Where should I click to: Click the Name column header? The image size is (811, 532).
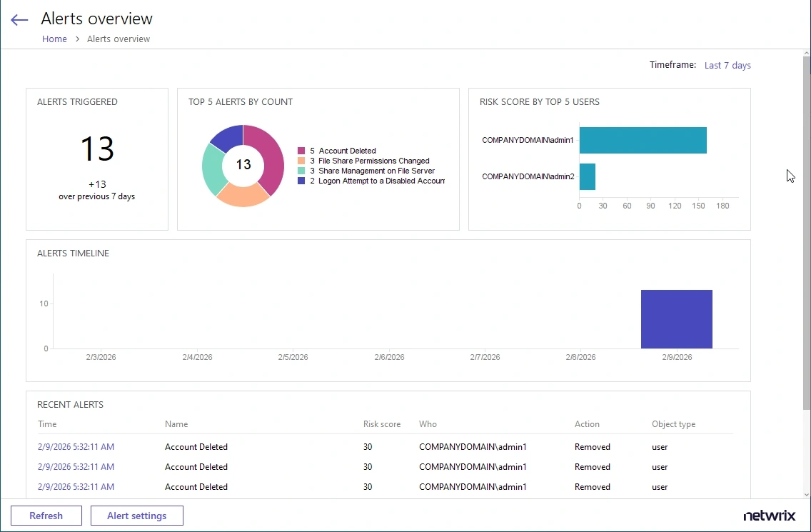(x=176, y=424)
